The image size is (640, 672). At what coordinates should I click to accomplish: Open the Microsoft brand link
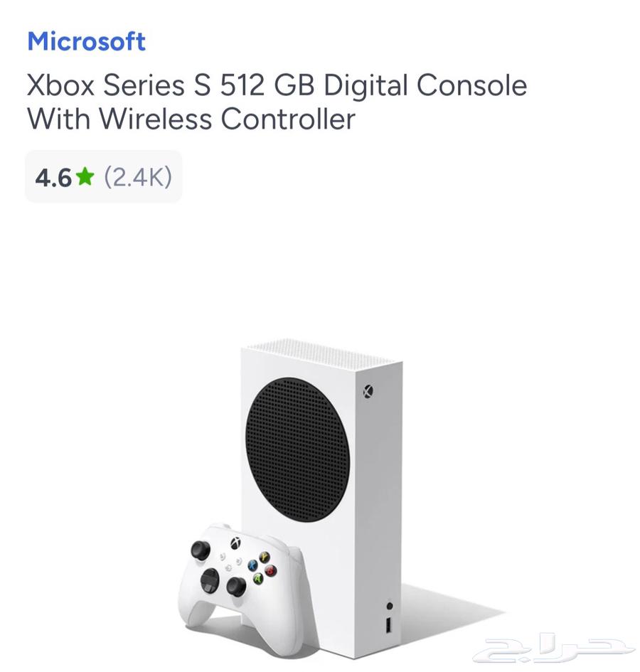[85, 41]
